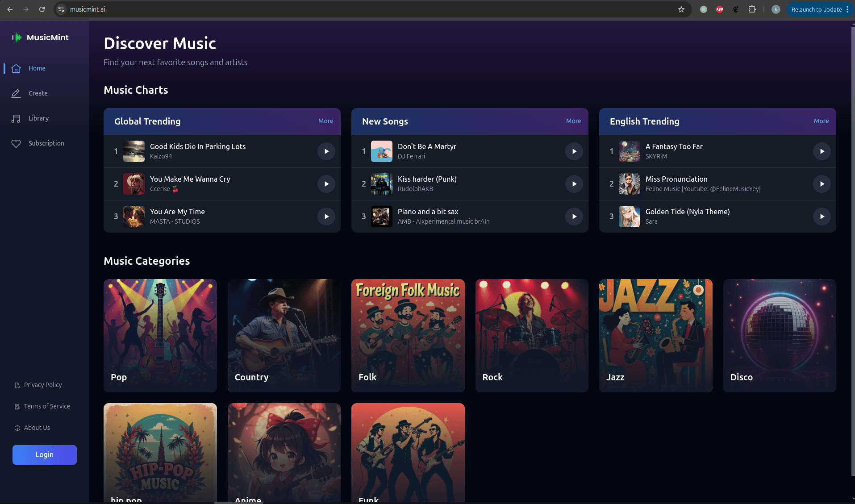
Task: Open the Jazz music category
Action: (x=655, y=336)
